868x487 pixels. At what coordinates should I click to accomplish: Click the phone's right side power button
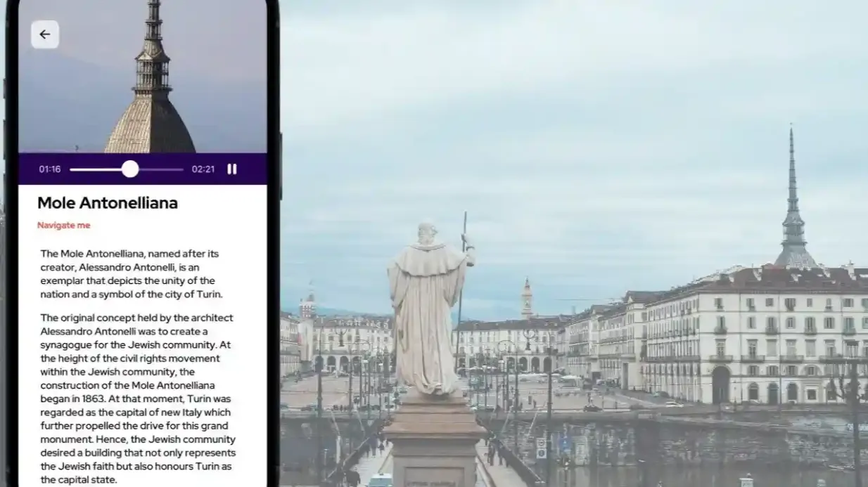pyautogui.click(x=280, y=167)
